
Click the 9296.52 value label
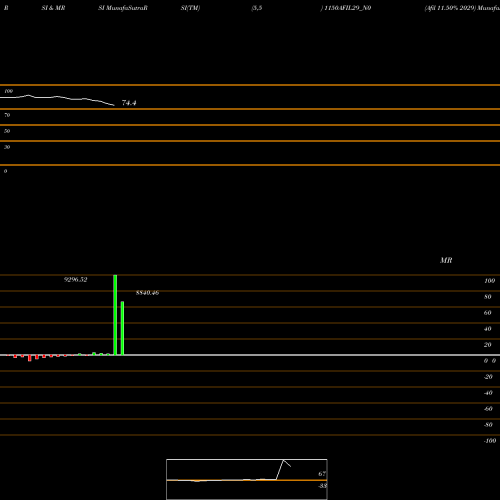76,280
